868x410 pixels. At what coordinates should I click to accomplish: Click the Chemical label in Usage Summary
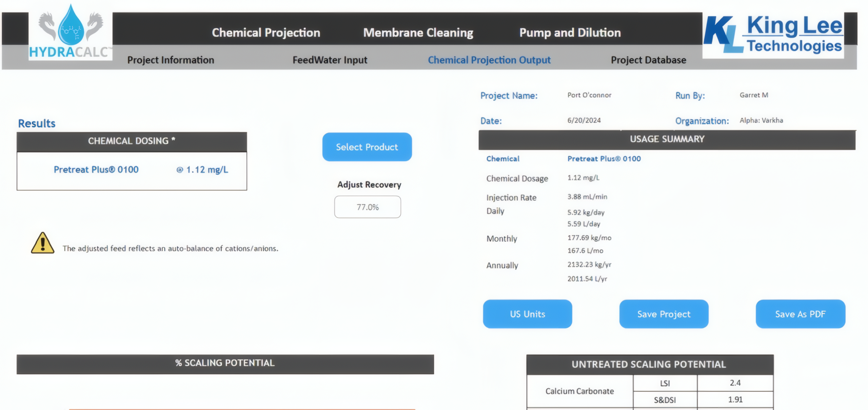coord(503,159)
